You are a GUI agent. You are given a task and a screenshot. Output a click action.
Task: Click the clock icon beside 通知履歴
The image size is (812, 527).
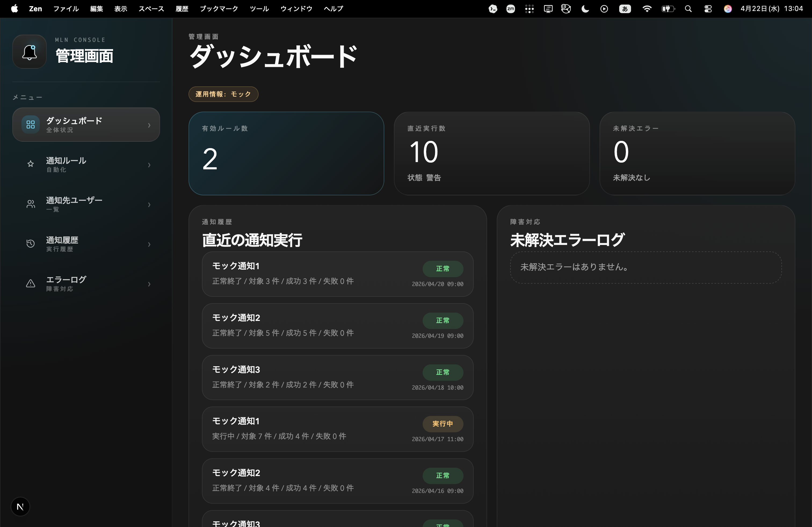30,244
